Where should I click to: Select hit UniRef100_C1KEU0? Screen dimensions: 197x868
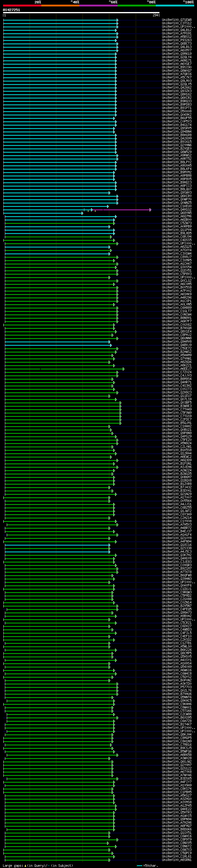click(x=177, y=206)
